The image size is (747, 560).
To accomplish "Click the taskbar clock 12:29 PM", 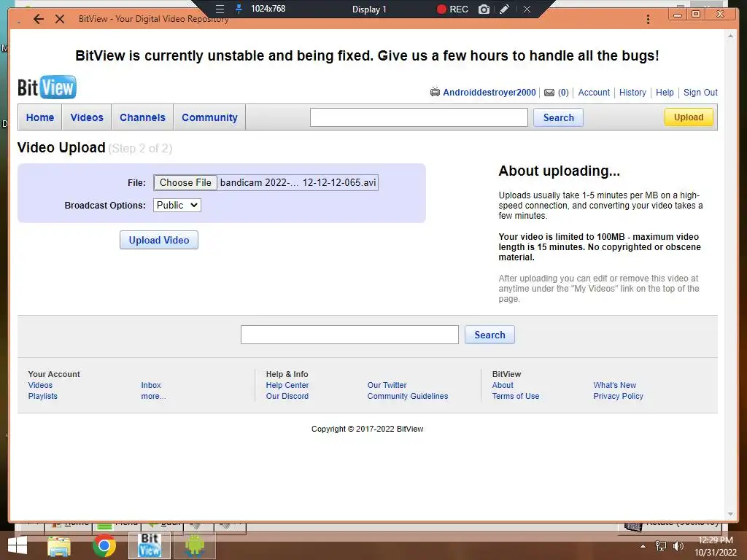I will 716,540.
